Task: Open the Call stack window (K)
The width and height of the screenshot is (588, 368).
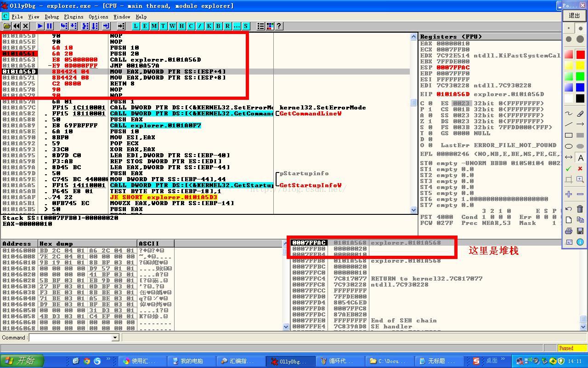Action: point(209,26)
